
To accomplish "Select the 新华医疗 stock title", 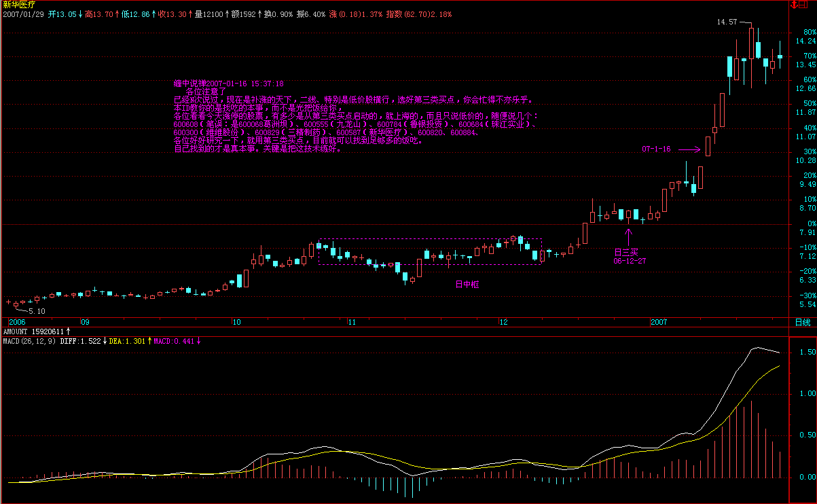I will (18, 4).
